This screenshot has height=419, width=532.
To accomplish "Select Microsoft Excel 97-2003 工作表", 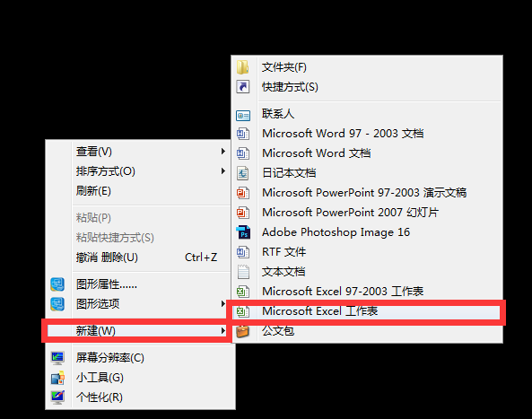I will pyautogui.click(x=367, y=292).
